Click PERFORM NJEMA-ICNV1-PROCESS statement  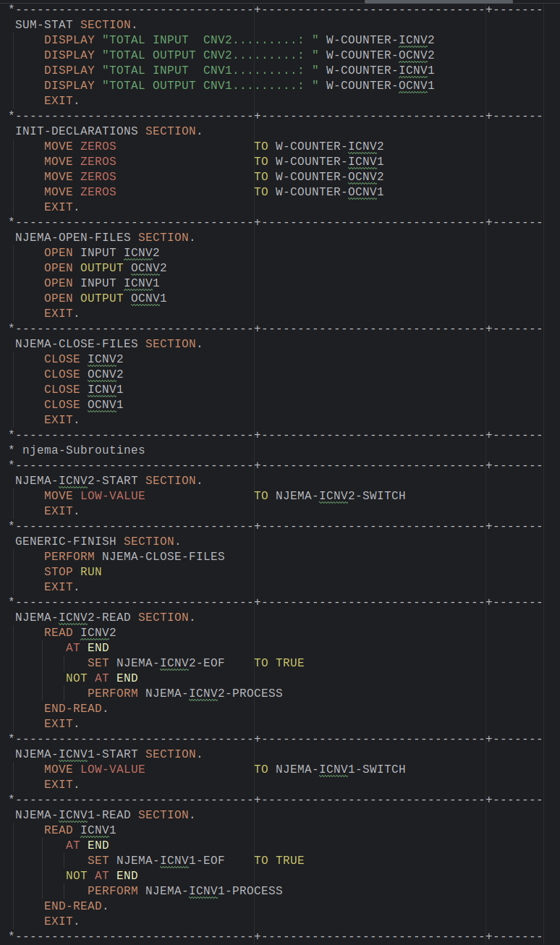click(x=184, y=891)
